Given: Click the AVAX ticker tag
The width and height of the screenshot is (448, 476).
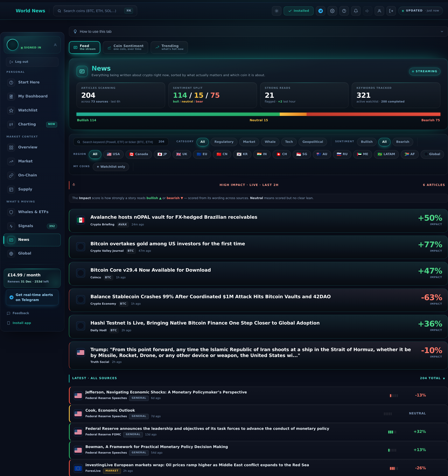Looking at the screenshot, I should (123, 224).
